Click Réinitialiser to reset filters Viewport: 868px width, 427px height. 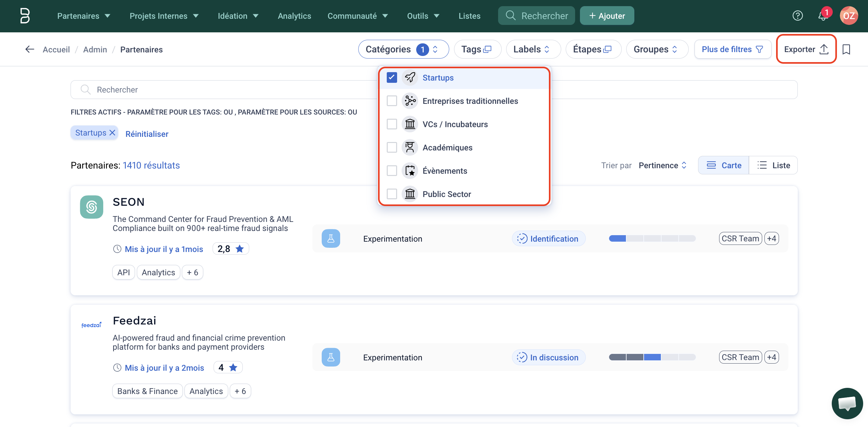click(147, 134)
